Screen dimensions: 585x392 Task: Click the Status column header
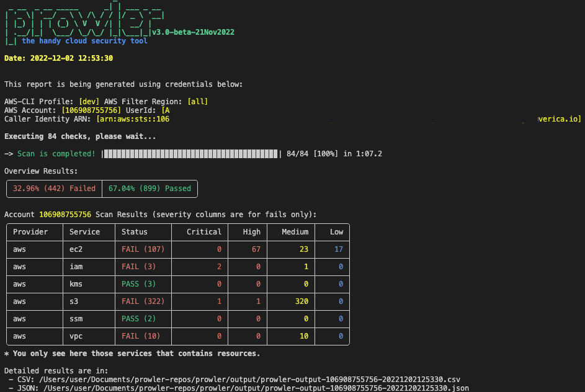click(x=135, y=232)
